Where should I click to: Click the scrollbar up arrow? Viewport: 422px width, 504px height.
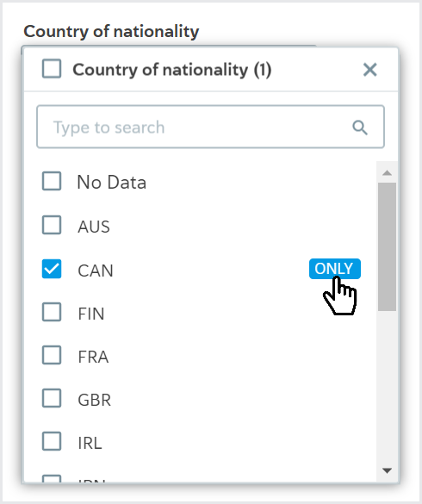click(387, 173)
